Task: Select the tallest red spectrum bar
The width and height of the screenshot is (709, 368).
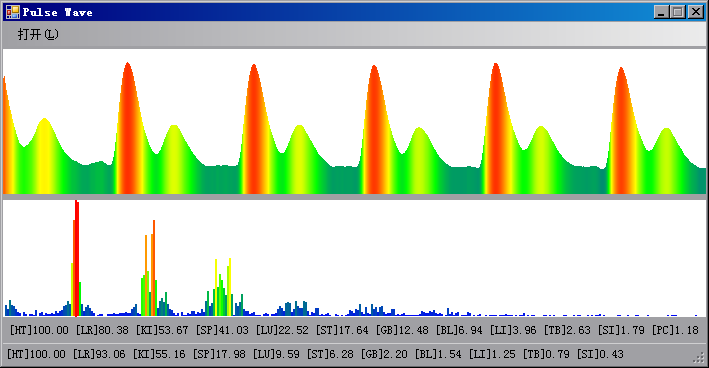Action: (77, 258)
